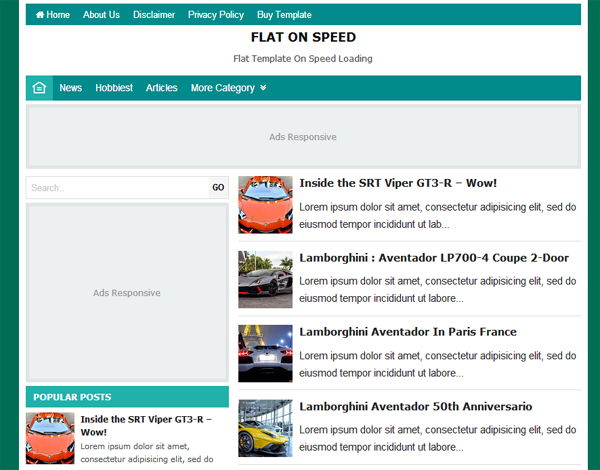600x470 pixels.
Task: Click the FLAT ON SPEED site title
Action: (303, 37)
